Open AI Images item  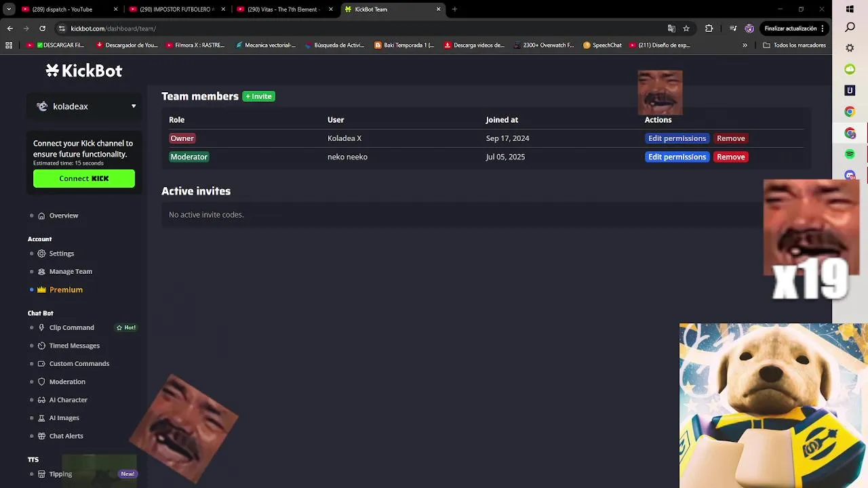(x=58, y=418)
